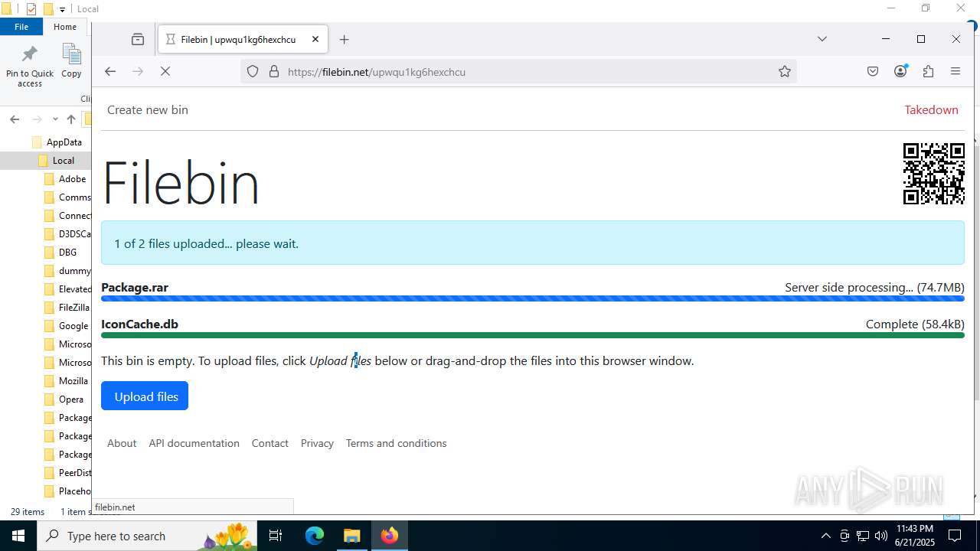The image size is (980, 551).
Task: Click the Upload files button
Action: click(145, 396)
